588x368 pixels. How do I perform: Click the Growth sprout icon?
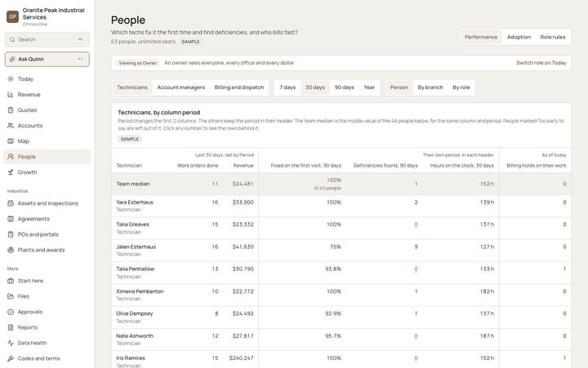point(11,173)
